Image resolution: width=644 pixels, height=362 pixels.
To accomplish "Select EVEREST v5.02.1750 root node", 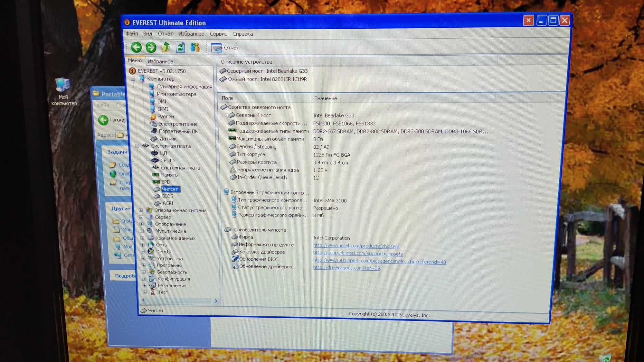I will click(x=162, y=71).
